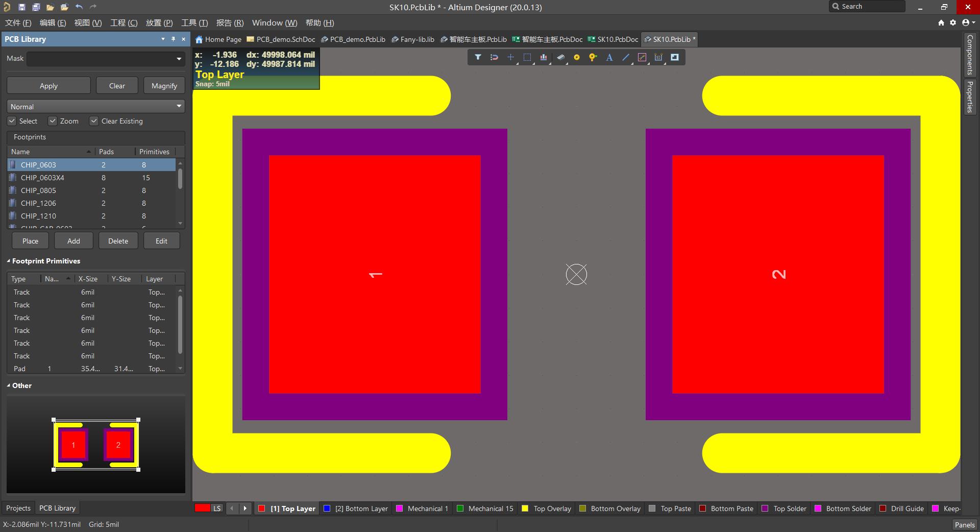Collapse the Footprint Primitives section
Viewport: 980px width, 532px height.
click(x=9, y=261)
